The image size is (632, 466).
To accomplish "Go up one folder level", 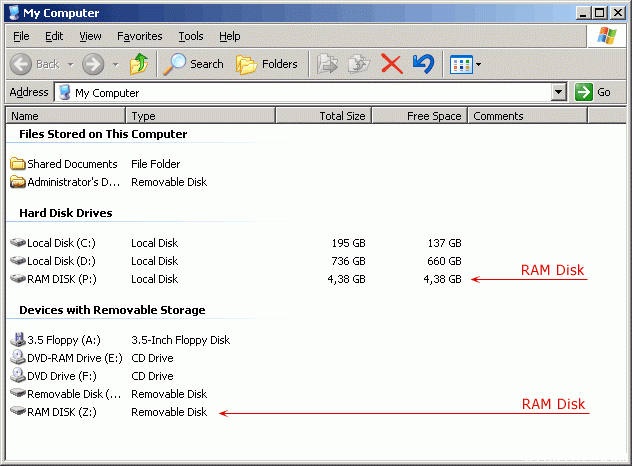I will [x=139, y=64].
